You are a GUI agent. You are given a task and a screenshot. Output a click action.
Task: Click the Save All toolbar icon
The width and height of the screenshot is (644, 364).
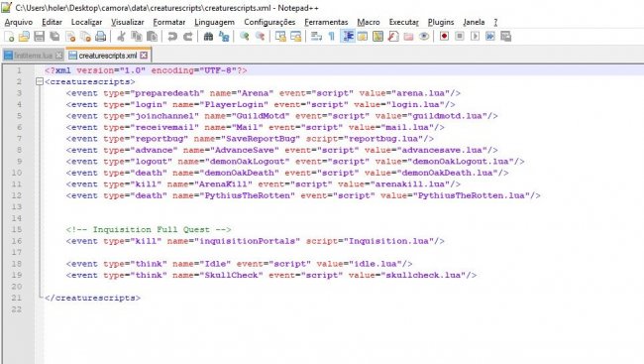pyautogui.click(x=54, y=37)
